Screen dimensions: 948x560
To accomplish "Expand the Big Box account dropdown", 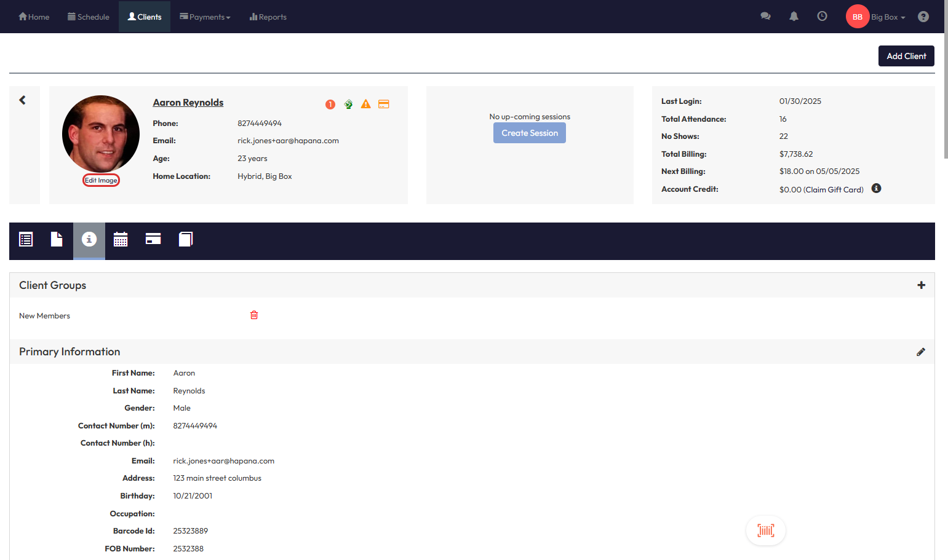I will coord(888,17).
